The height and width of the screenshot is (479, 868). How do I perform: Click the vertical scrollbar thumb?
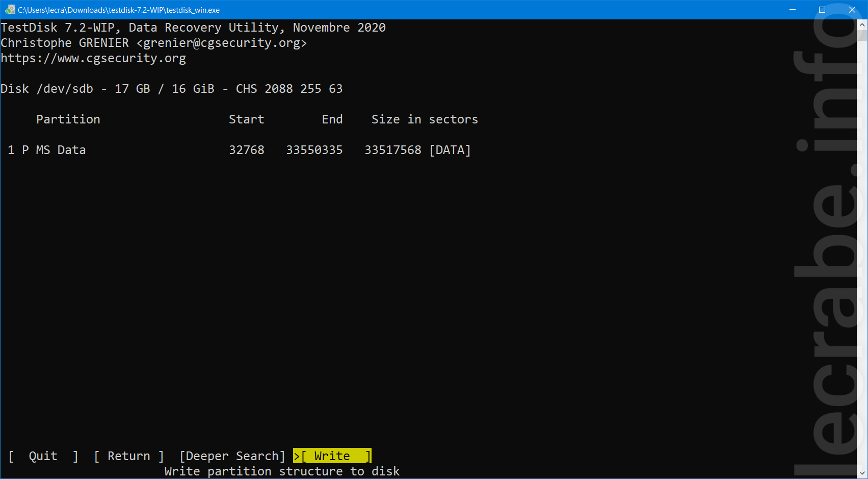click(x=862, y=35)
